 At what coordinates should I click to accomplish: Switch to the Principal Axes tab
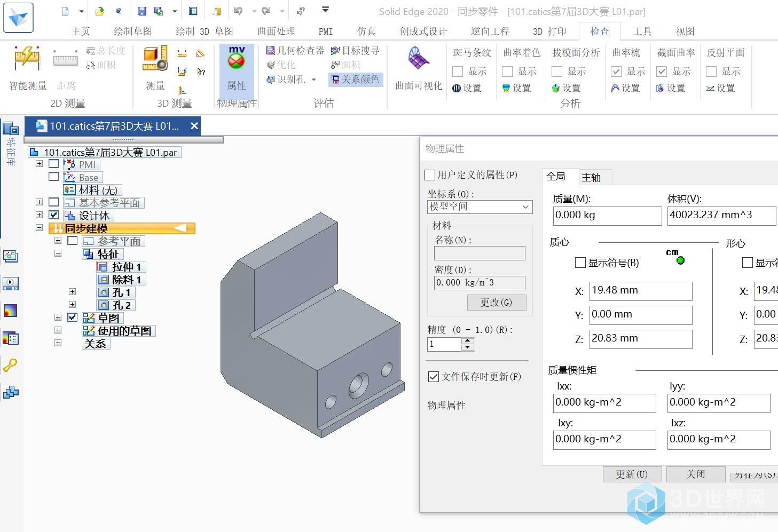591,177
